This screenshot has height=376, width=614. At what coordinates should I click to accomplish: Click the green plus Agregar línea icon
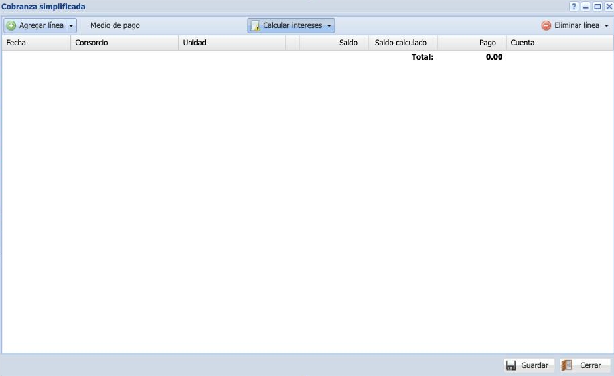click(11, 25)
